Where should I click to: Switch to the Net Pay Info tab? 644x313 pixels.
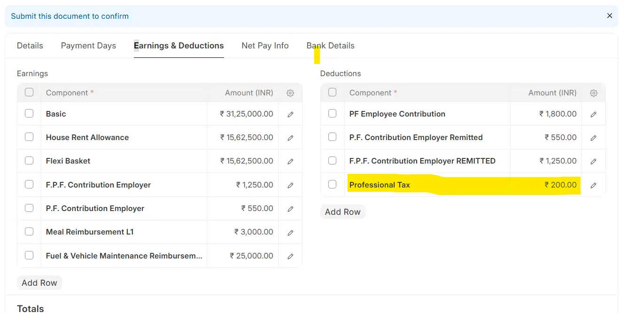coord(265,46)
